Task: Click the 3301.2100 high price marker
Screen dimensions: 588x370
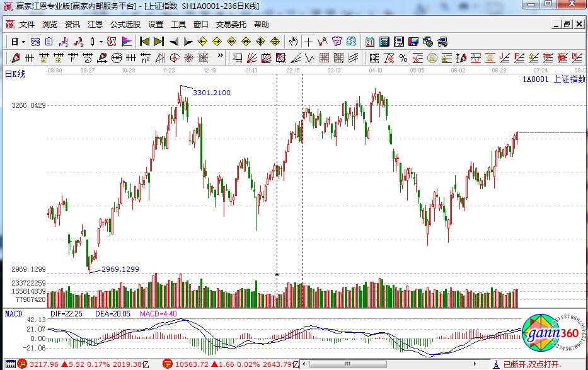Action: click(211, 93)
